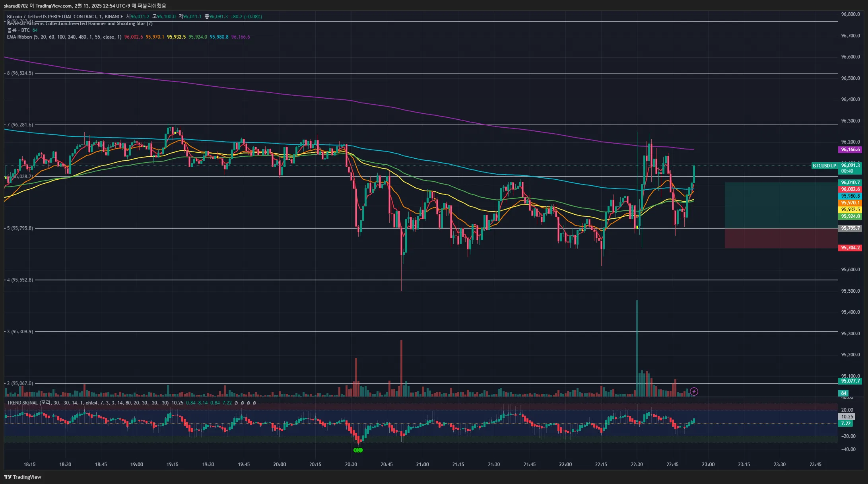
Task: Click the 96,500.0 price scale label
Action: 851,78
